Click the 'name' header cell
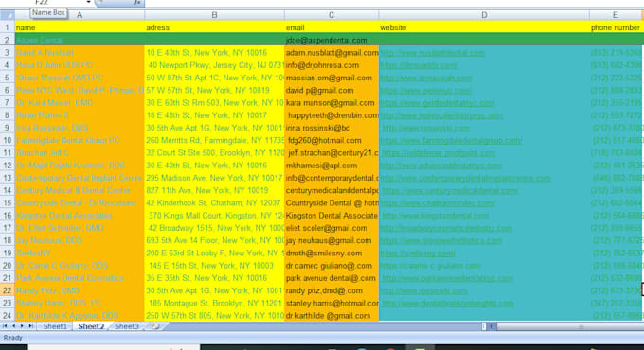 coord(80,27)
